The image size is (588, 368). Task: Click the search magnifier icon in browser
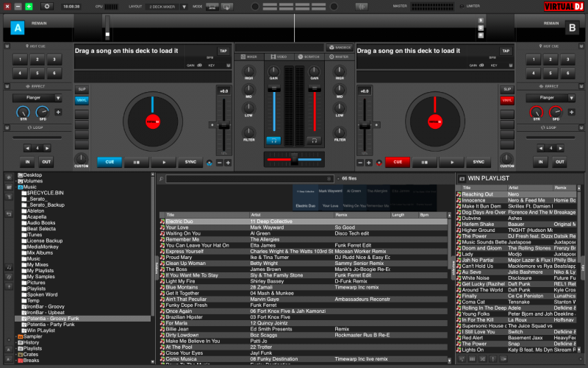click(x=161, y=179)
